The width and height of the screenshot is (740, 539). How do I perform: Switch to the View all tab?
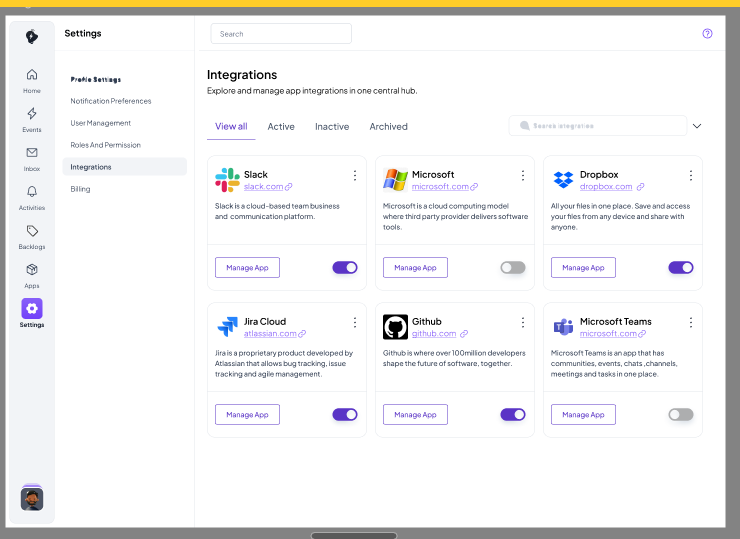pos(231,126)
